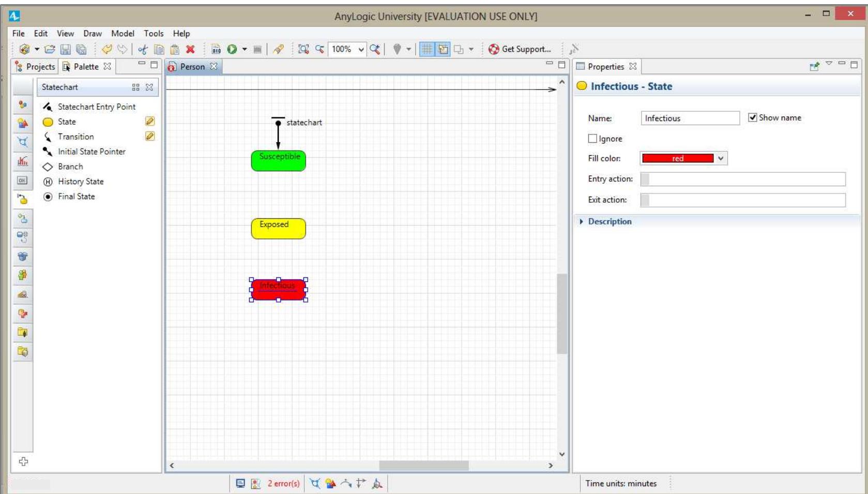Uncheck the Show name checkbox
868x494 pixels.
tap(753, 117)
